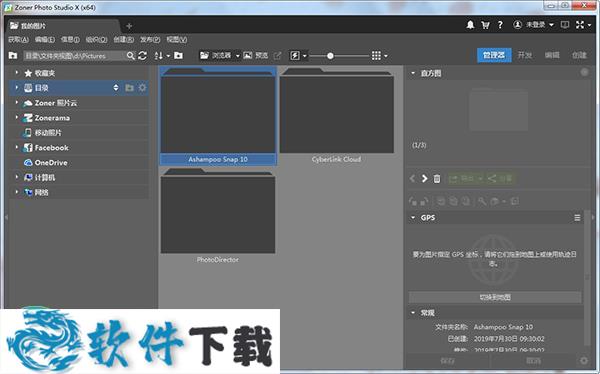Add a new tab with plus icon
Image resolution: width=600 pixels, height=374 pixels.
tap(129, 26)
